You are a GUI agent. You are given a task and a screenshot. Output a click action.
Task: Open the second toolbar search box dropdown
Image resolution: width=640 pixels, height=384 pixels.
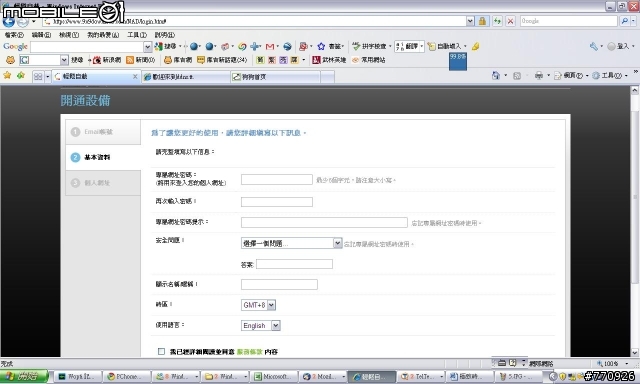click(x=64, y=60)
